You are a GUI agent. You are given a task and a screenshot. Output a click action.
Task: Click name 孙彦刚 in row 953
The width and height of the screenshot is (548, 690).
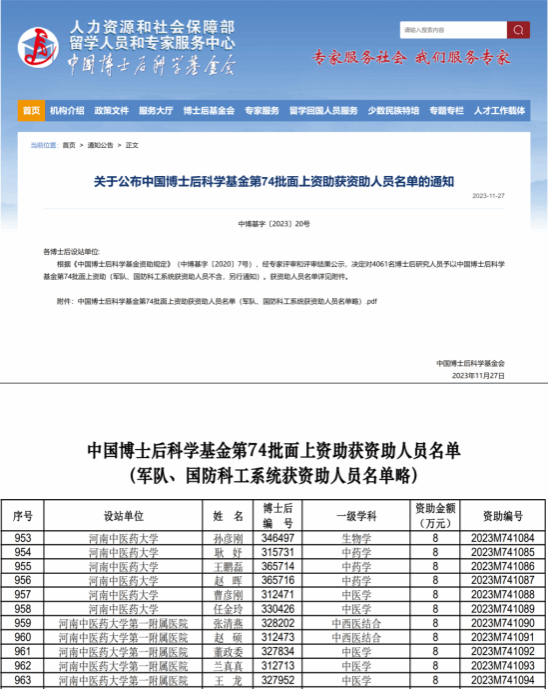click(x=228, y=539)
